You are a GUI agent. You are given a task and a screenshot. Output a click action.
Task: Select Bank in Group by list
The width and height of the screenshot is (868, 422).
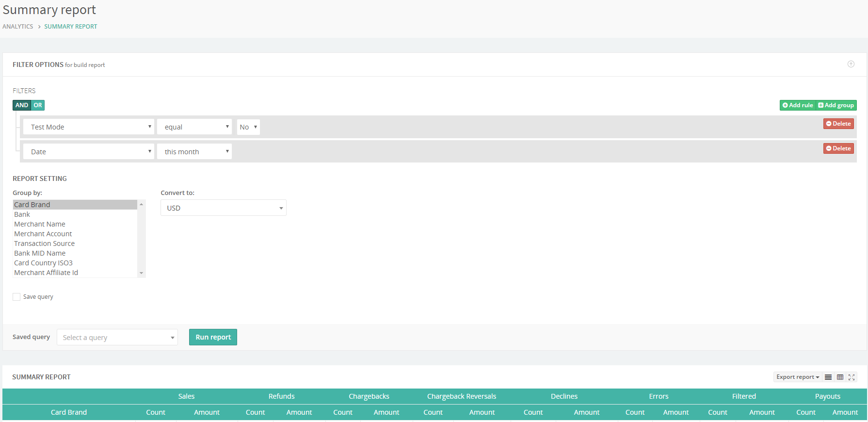(x=75, y=214)
